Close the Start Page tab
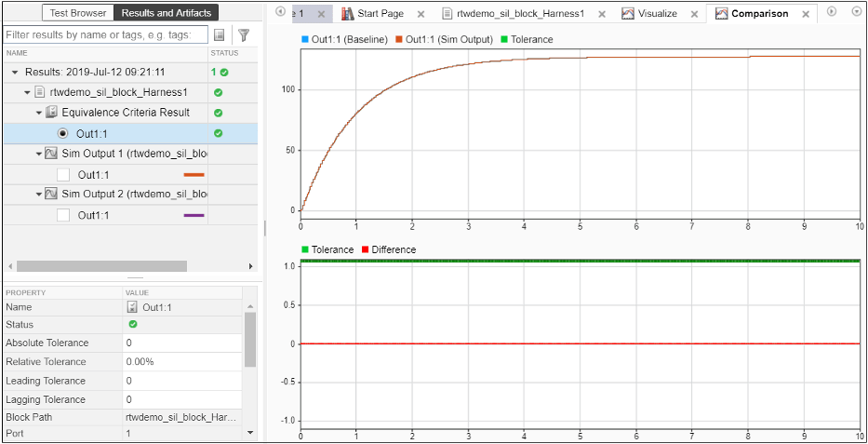Viewport: 868px width, 444px height. pos(421,14)
